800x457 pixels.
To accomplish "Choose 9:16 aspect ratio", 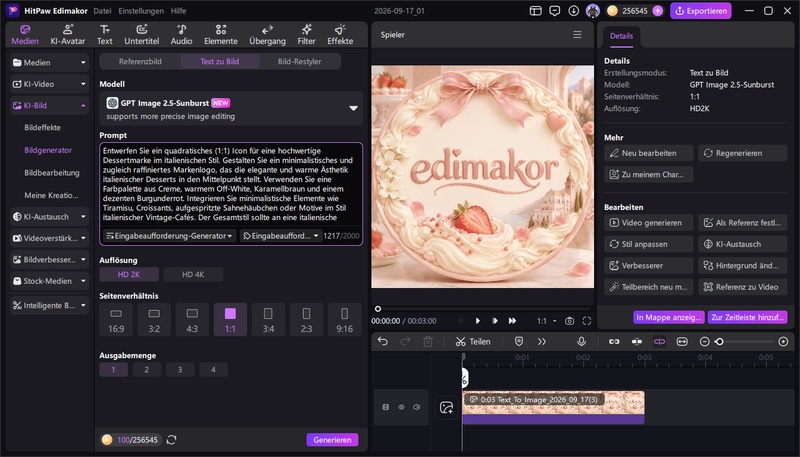I will tap(344, 320).
